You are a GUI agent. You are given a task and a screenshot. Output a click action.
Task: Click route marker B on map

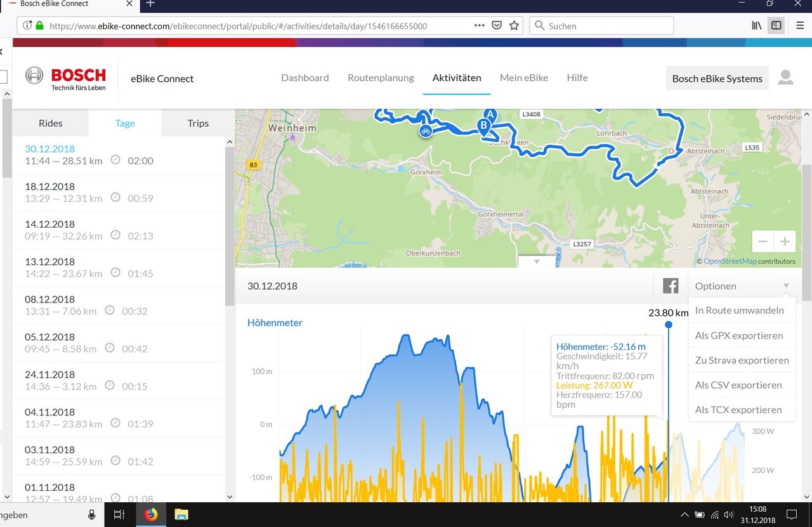tap(484, 126)
